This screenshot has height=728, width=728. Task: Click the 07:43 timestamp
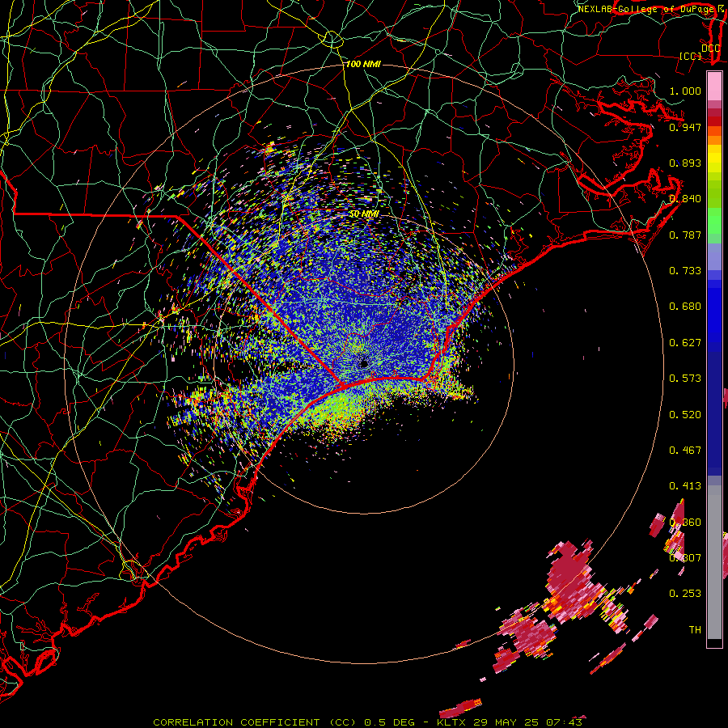(x=564, y=722)
